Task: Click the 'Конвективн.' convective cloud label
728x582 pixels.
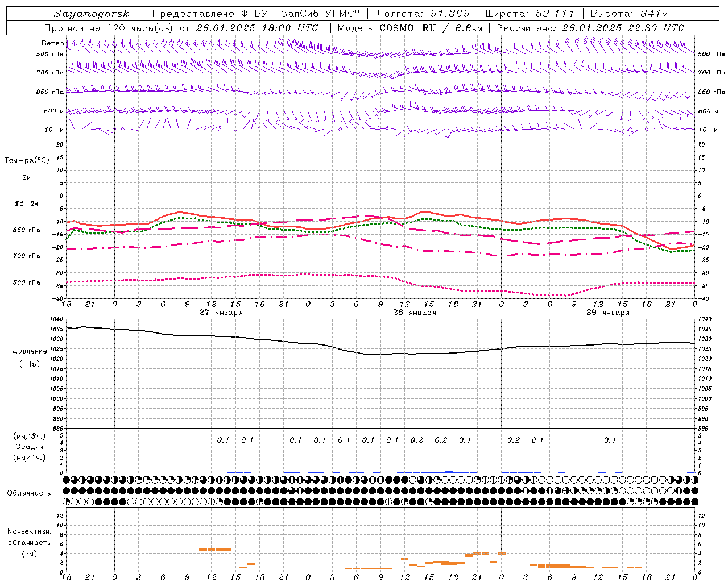Action: click(29, 531)
